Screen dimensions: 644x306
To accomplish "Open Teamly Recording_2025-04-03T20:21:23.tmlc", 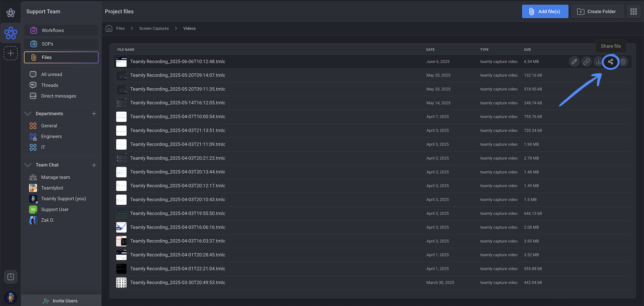I will click(178, 158).
